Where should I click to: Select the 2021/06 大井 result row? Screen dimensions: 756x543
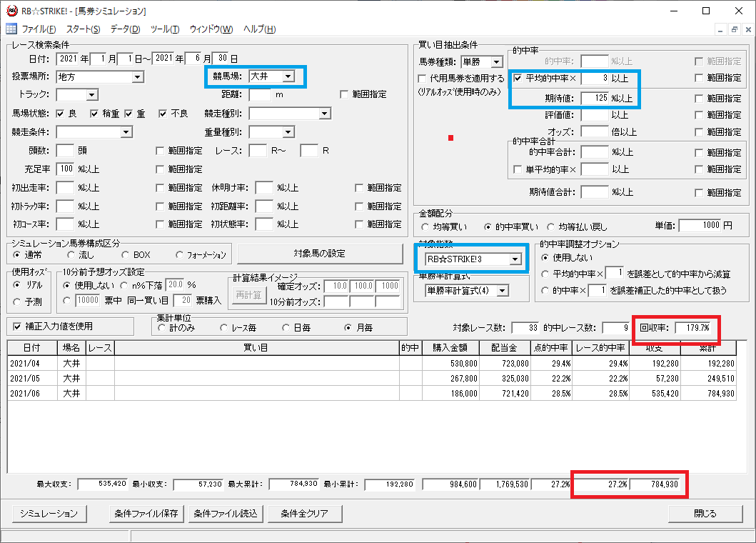coord(372,394)
